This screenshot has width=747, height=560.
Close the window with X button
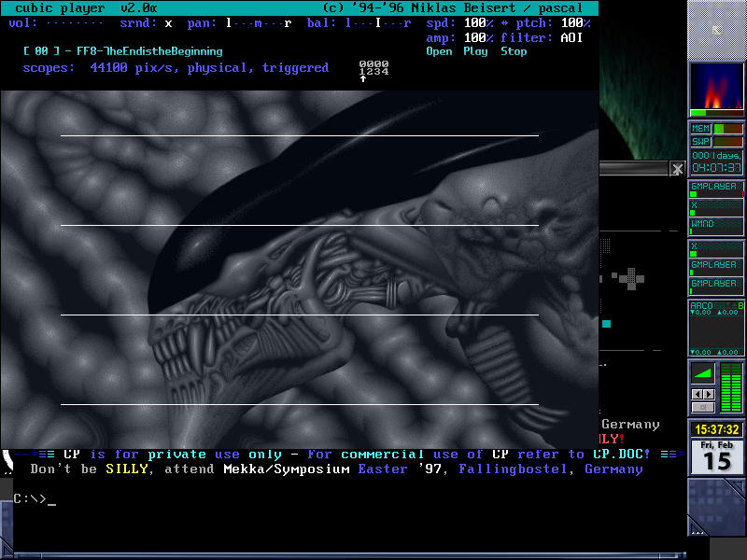(678, 169)
